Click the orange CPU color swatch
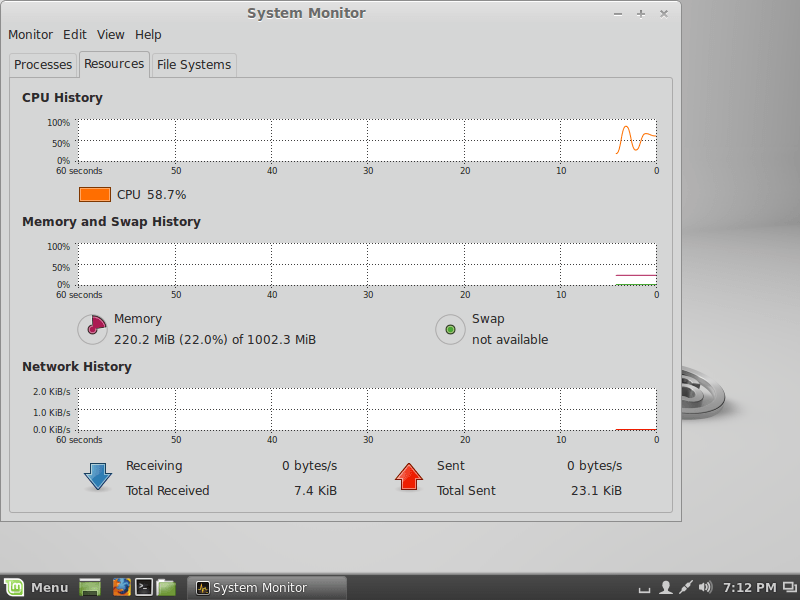Viewport: 800px width, 600px height. (x=95, y=194)
